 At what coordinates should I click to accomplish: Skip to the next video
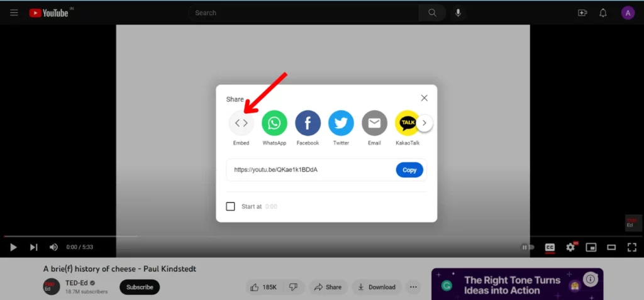pos(34,247)
